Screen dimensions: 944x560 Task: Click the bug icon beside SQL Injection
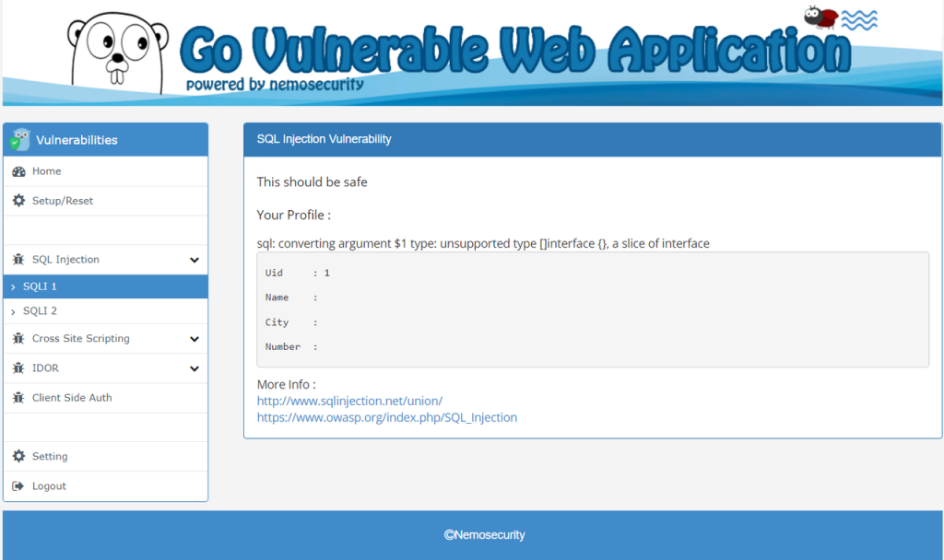pos(18,259)
